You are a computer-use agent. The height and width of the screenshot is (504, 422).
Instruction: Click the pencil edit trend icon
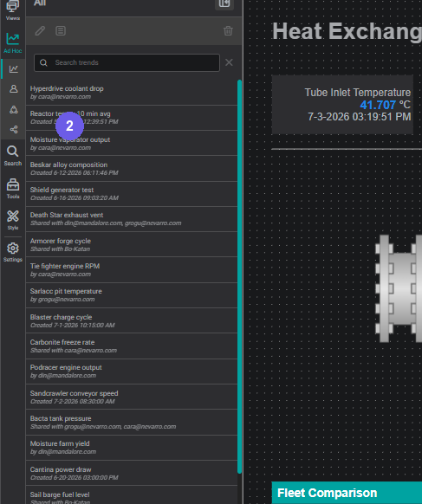[x=40, y=31]
